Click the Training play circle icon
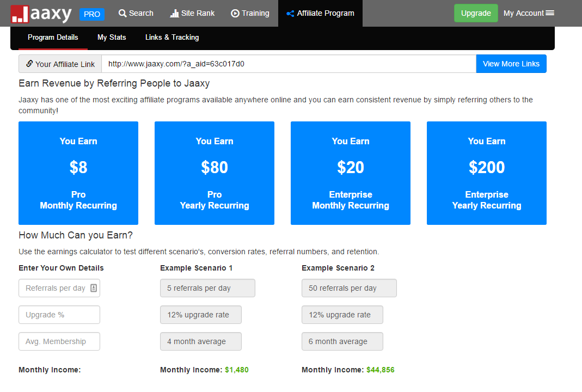 tap(235, 14)
